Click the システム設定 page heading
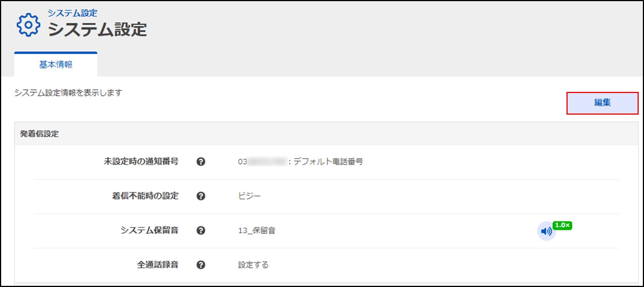Viewport: 644px width, 287px height. pyautogui.click(x=97, y=30)
